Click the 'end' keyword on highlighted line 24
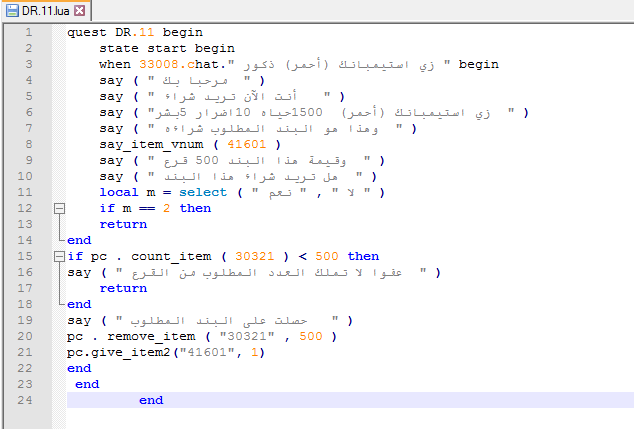 coord(151,400)
